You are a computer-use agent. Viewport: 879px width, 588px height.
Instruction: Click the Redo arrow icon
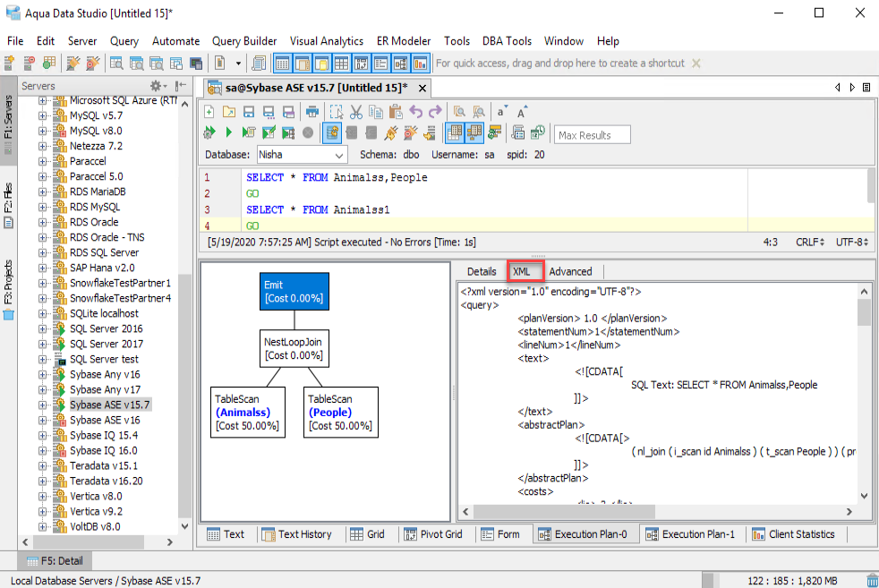pyautogui.click(x=435, y=112)
